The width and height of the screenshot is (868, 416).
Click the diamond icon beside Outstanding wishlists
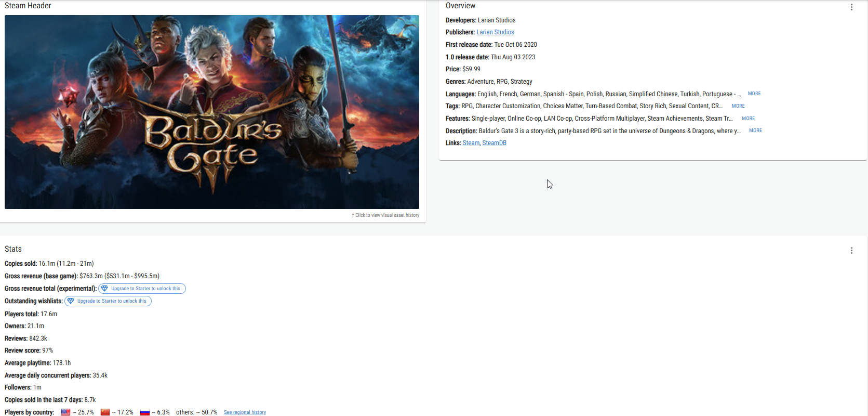tap(71, 301)
